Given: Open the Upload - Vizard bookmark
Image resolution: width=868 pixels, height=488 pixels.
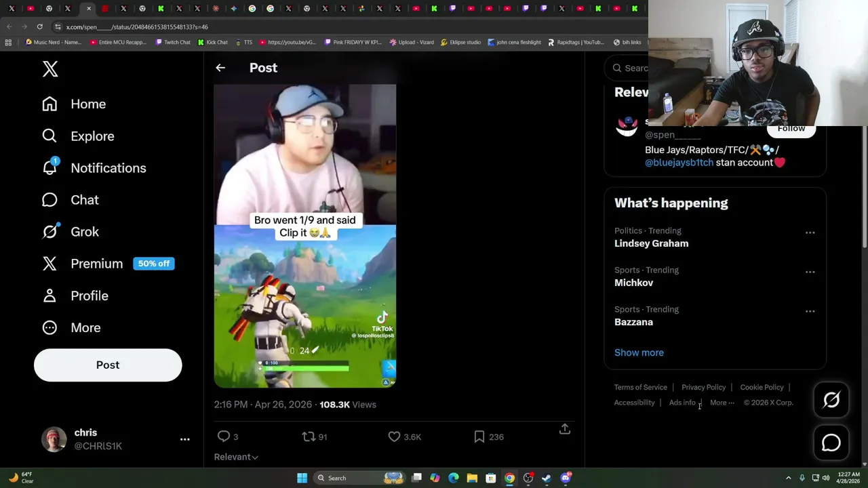Looking at the screenshot, I should click(412, 42).
